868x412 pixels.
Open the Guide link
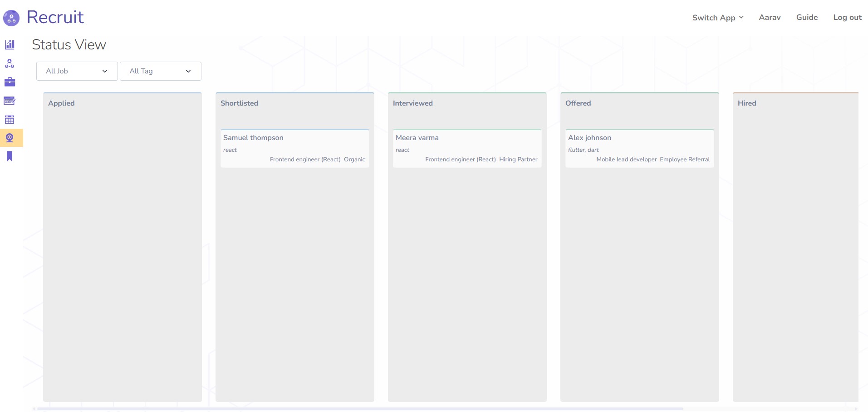[x=807, y=17]
